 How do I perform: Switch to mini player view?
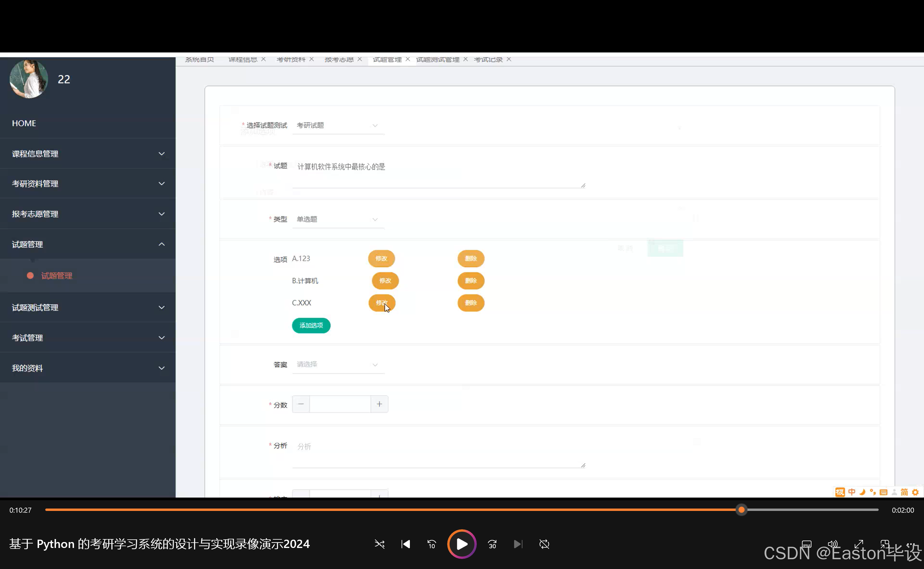tap(885, 544)
